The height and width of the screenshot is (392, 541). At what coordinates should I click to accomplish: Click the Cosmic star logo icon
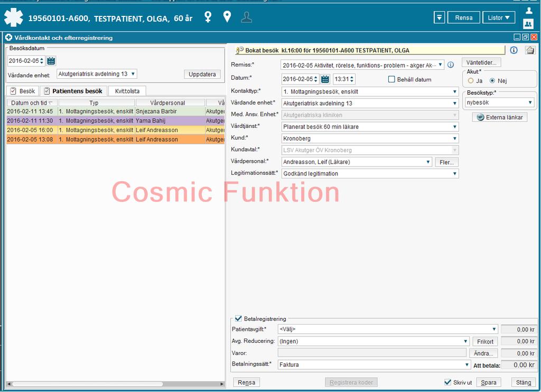coord(13,17)
